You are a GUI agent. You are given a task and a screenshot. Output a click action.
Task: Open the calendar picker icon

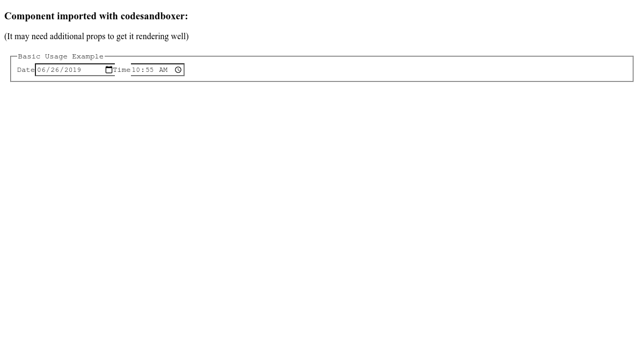pyautogui.click(x=109, y=70)
